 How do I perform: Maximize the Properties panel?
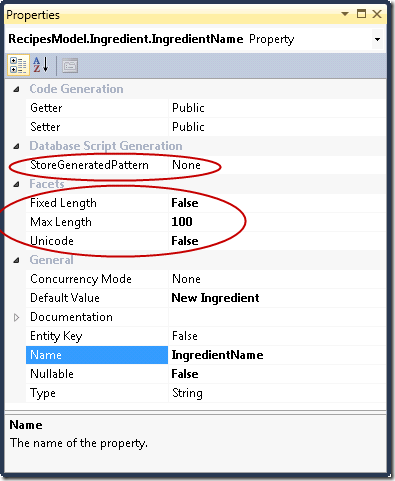tap(361, 14)
